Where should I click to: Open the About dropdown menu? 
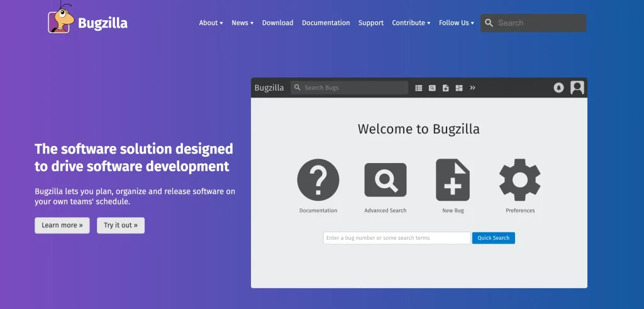(x=211, y=23)
